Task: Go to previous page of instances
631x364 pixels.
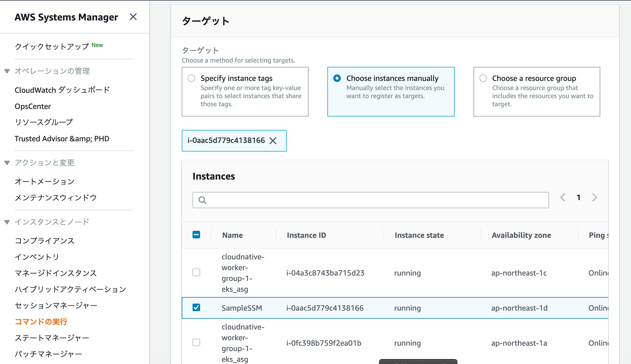Action: 563,197
